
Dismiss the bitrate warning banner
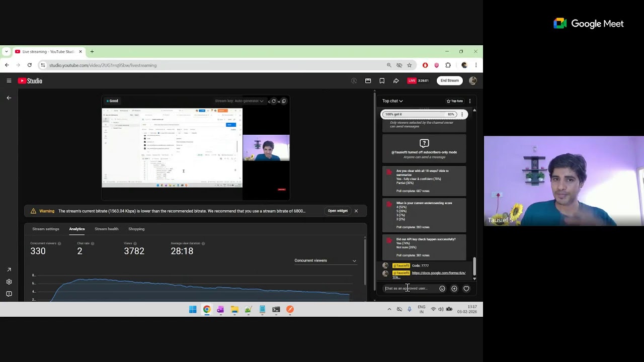(x=356, y=211)
